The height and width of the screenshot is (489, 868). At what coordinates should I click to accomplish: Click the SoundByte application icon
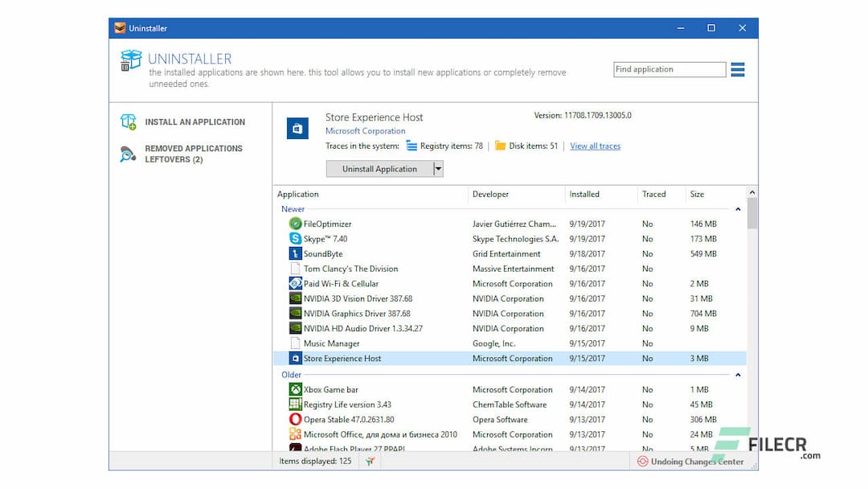point(297,253)
